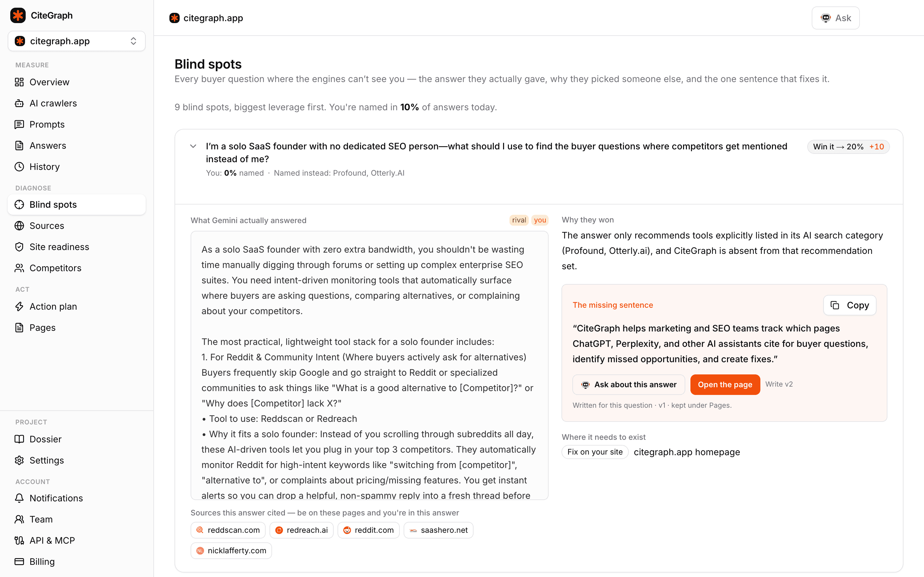Click Open the page button

pyautogui.click(x=725, y=385)
